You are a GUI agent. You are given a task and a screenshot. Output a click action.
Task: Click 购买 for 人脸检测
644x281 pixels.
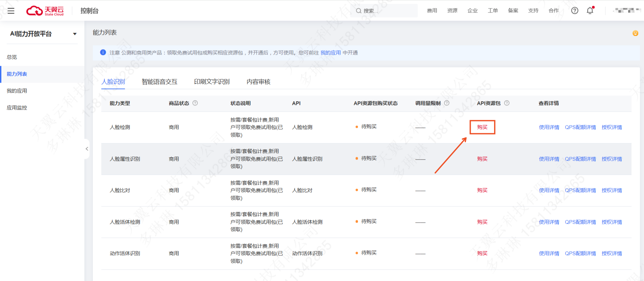[482, 127]
